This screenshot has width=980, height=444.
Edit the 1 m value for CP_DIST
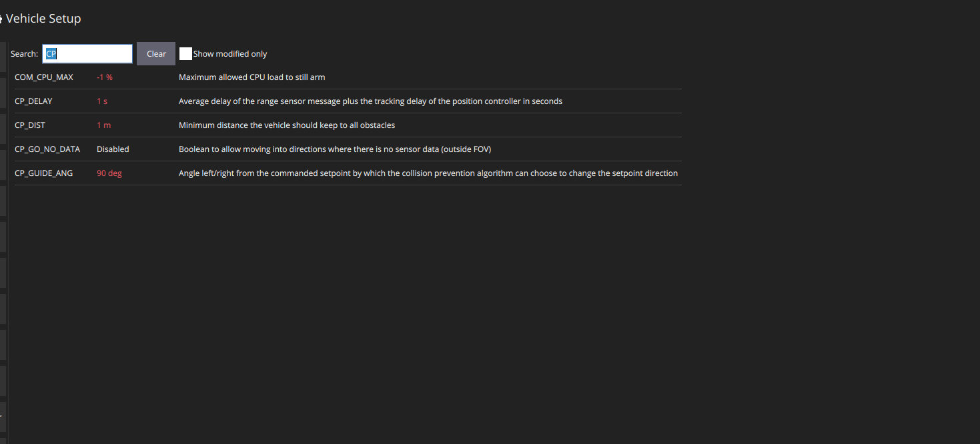tap(103, 125)
